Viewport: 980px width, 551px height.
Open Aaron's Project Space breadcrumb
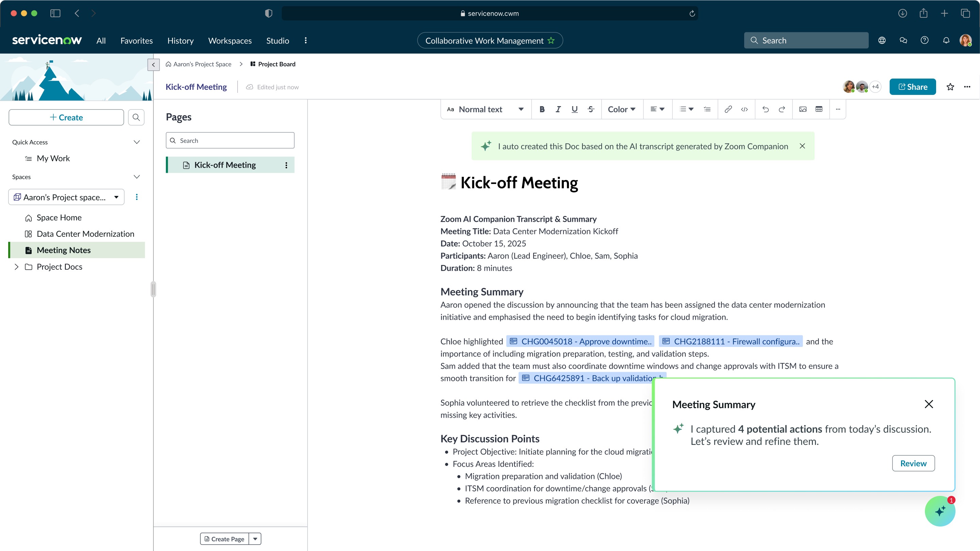[198, 64]
